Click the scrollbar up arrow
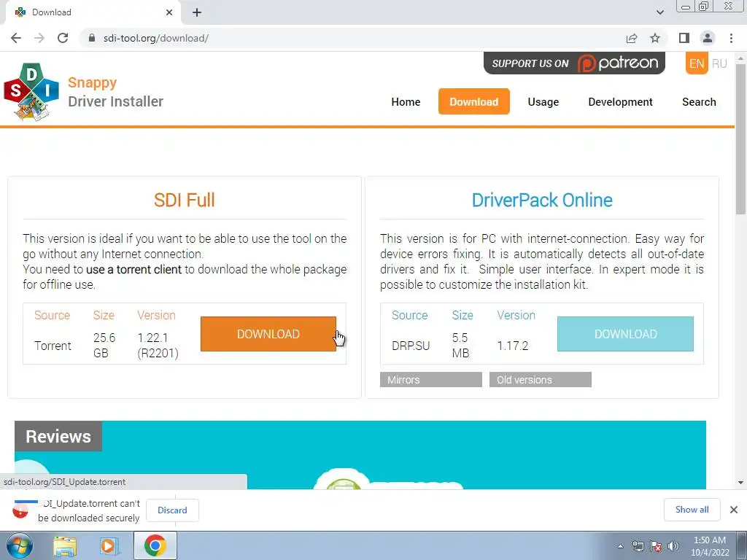The image size is (747, 560). (740, 58)
